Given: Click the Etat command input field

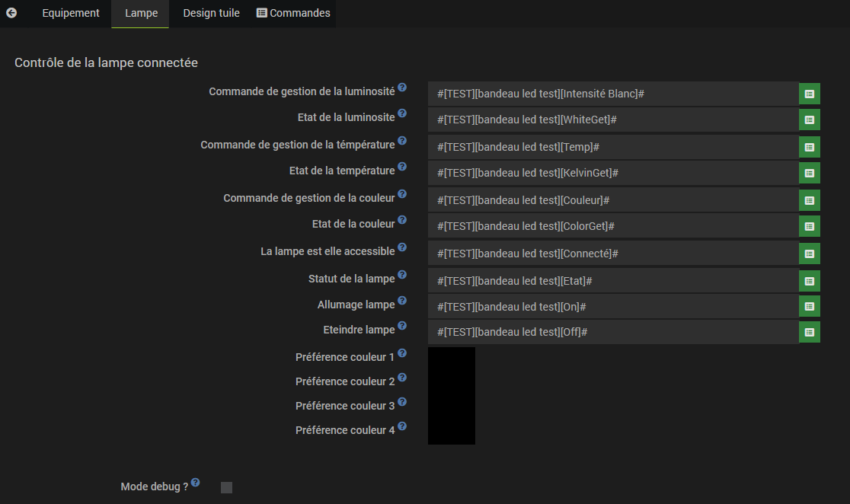Looking at the screenshot, I should (x=613, y=281).
